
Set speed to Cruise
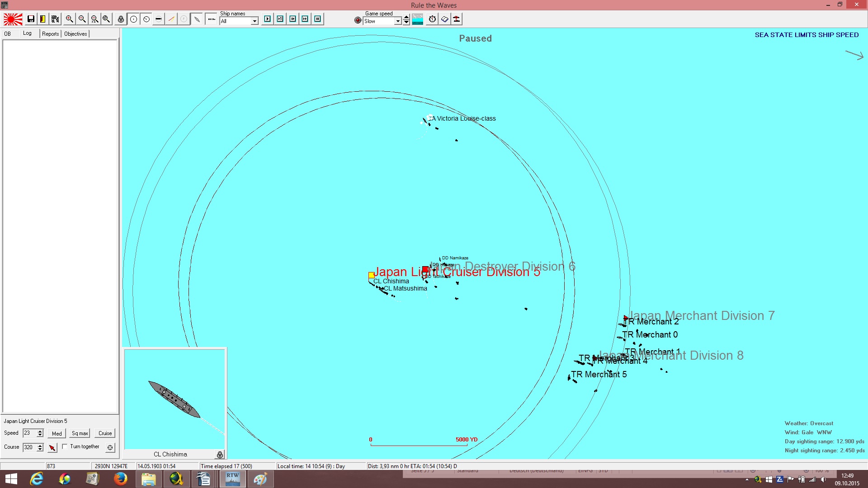pyautogui.click(x=105, y=433)
